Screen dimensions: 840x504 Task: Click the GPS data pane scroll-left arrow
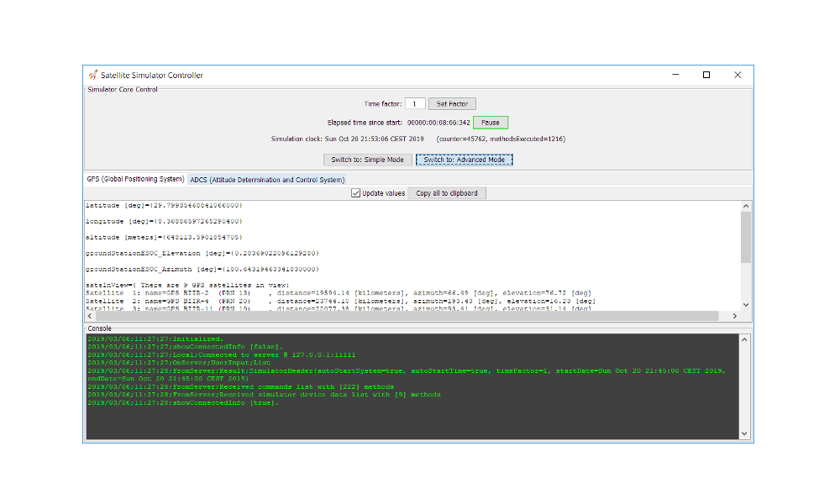[x=91, y=317]
